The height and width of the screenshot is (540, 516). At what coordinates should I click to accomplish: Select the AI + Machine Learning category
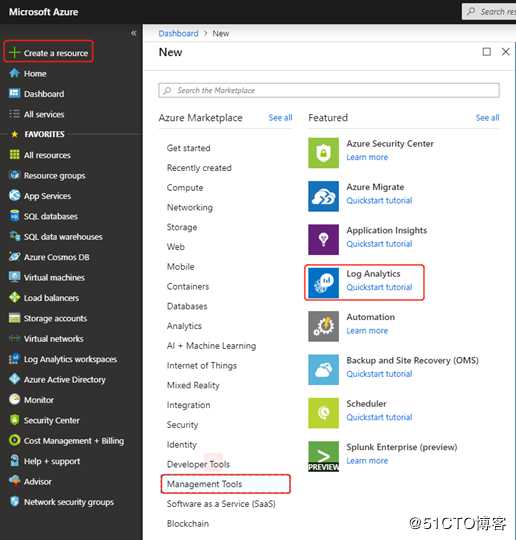click(x=211, y=346)
